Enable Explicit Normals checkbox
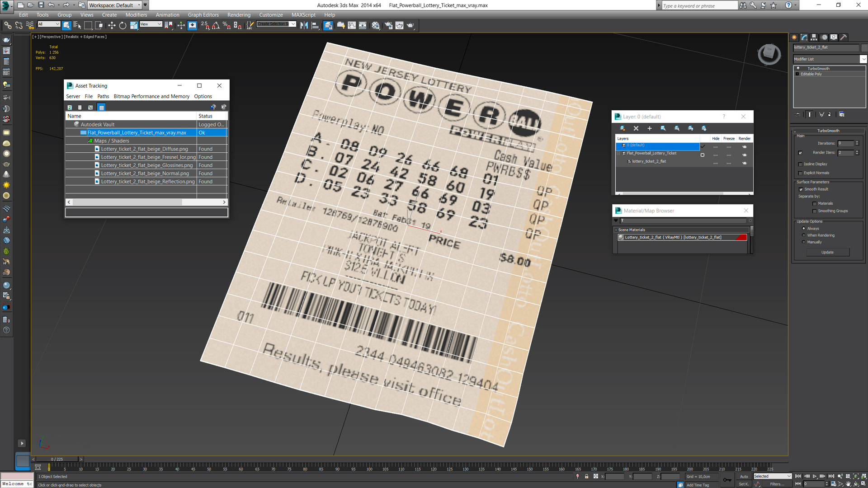 click(x=800, y=173)
